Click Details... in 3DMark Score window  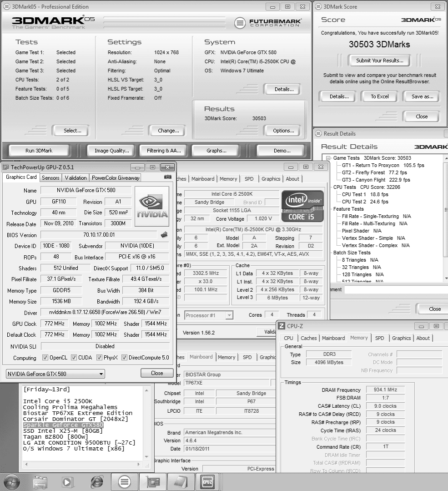point(339,96)
